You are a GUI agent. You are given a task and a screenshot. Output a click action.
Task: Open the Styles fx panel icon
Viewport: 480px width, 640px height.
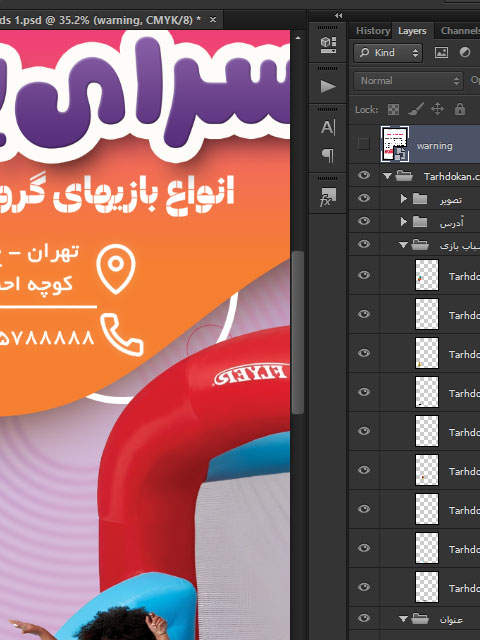point(328,197)
